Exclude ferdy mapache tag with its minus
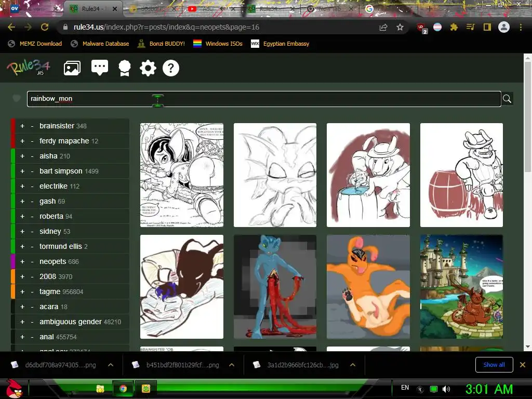Screen dimensions: 532x399 32,141
